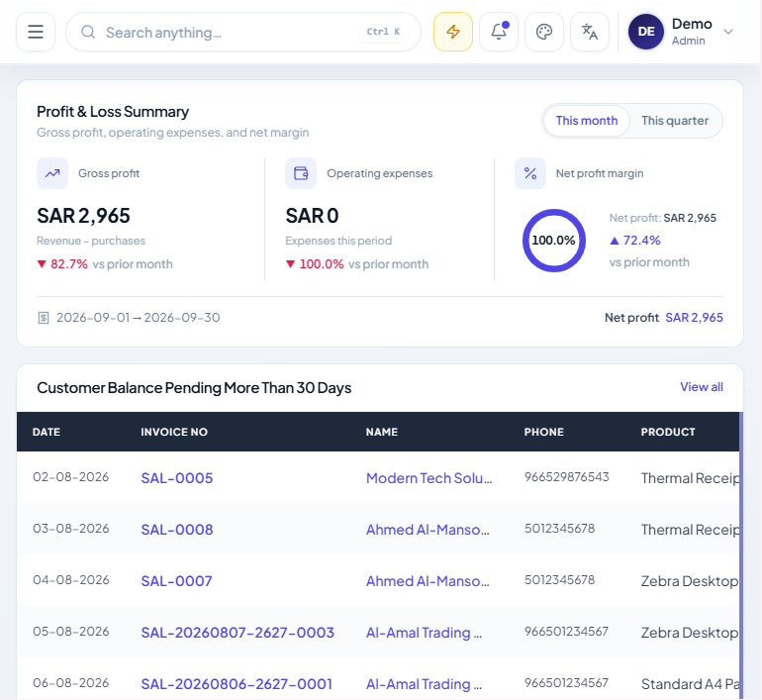Viewport: 762px width, 700px height.
Task: Click the INVOICE NO column header
Action: (x=174, y=432)
